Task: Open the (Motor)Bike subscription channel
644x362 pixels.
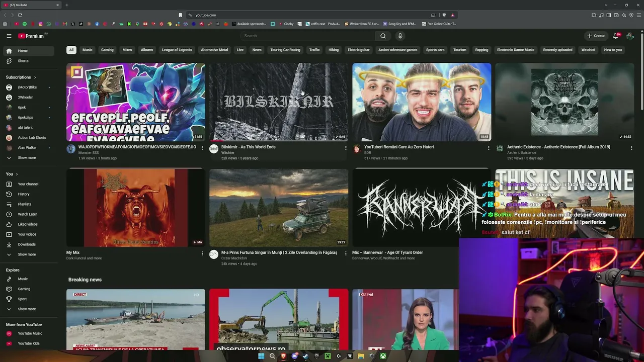Action: [28, 87]
